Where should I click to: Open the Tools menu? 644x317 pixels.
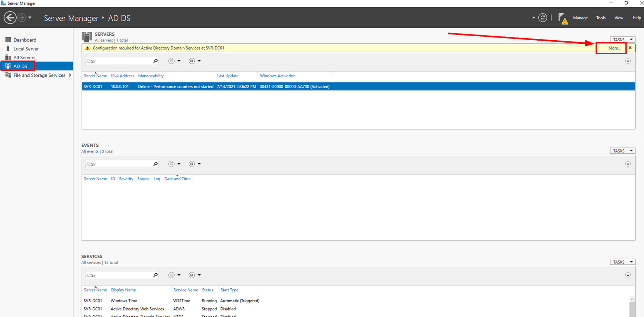pos(601,18)
